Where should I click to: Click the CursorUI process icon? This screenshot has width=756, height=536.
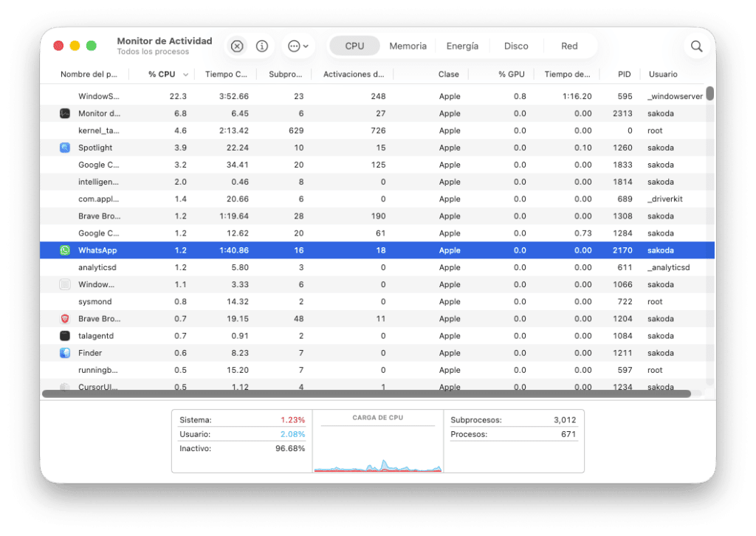point(66,386)
